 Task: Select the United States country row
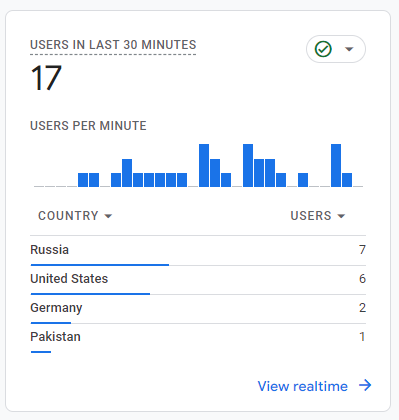pos(198,280)
